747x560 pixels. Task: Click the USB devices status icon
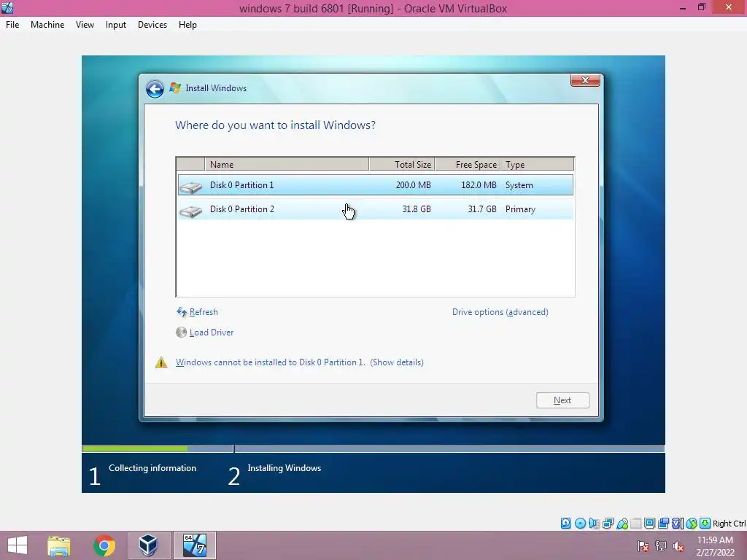(622, 524)
